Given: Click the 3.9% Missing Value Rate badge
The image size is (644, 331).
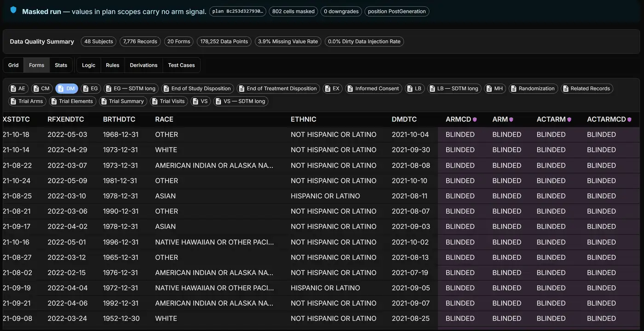Looking at the screenshot, I should pos(288,41).
